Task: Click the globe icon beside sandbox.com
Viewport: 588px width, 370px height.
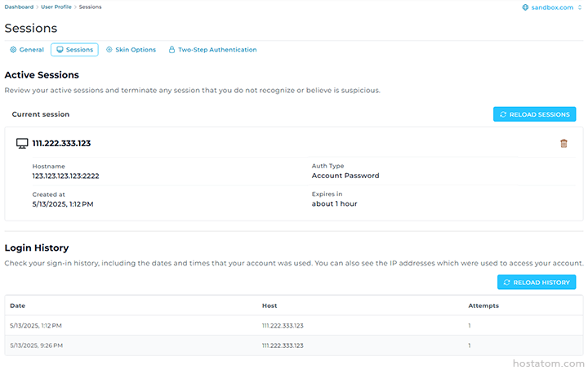Action: click(x=525, y=7)
